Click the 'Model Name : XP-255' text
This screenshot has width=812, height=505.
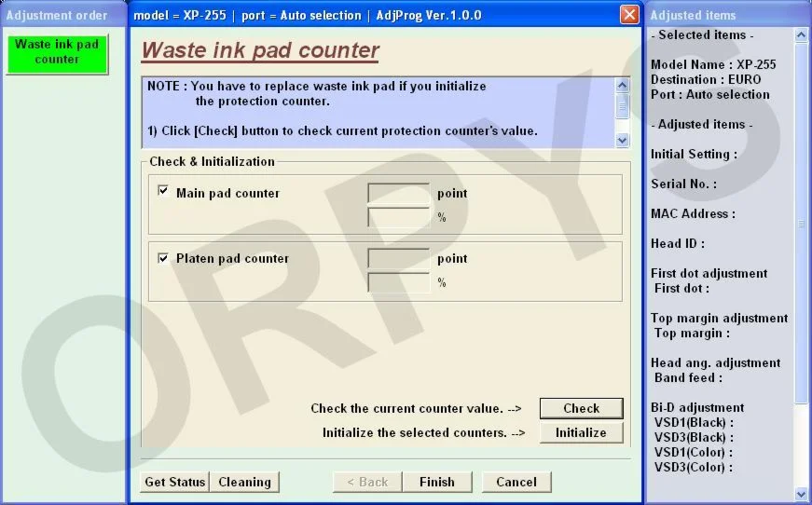pos(713,64)
